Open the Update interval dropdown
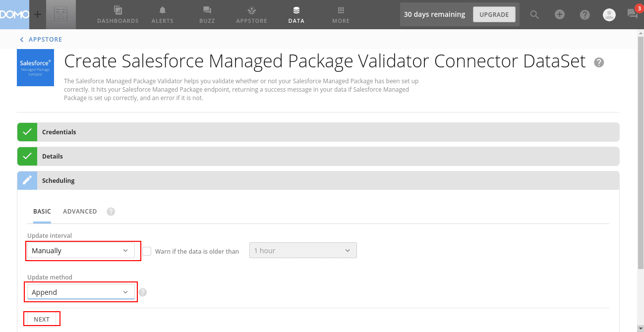Screen dimensions: 644x332 coord(81,251)
